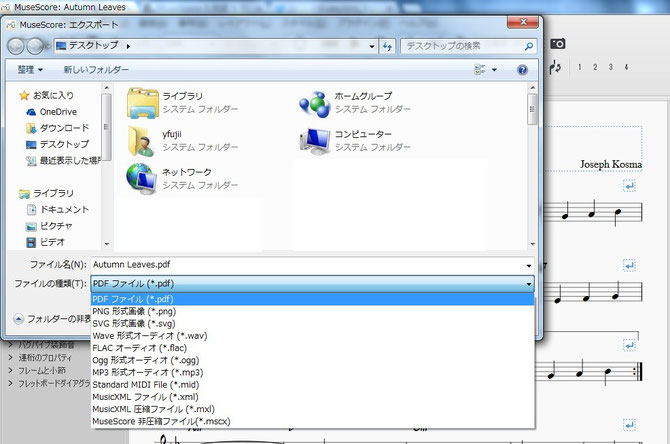This screenshot has height=444, width=670.
Task: Expand the デスクトップ breadcrumb arrow
Action: click(128, 46)
